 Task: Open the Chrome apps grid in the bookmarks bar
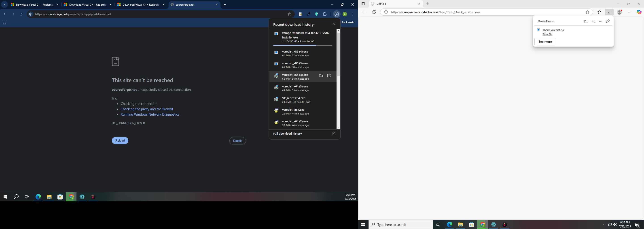[4, 23]
